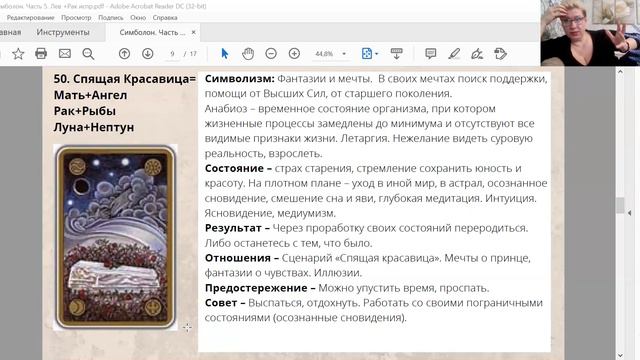Click the phrase 'Ясновидение, медиумизм.'
The height and width of the screenshot is (360, 640).
tap(270, 213)
